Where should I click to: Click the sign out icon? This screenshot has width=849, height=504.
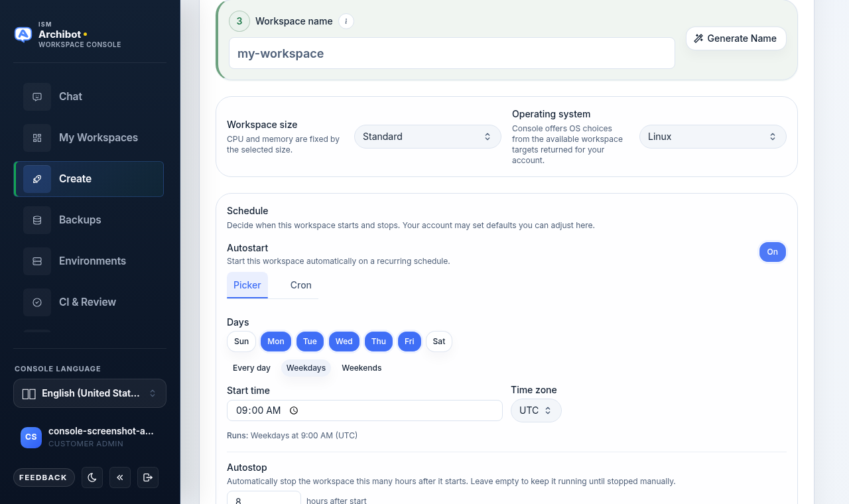click(x=148, y=477)
